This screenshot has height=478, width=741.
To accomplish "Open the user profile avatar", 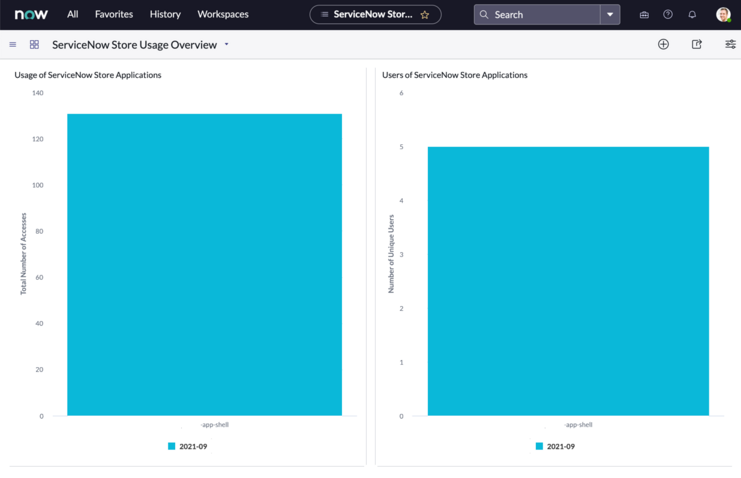I will tap(723, 15).
